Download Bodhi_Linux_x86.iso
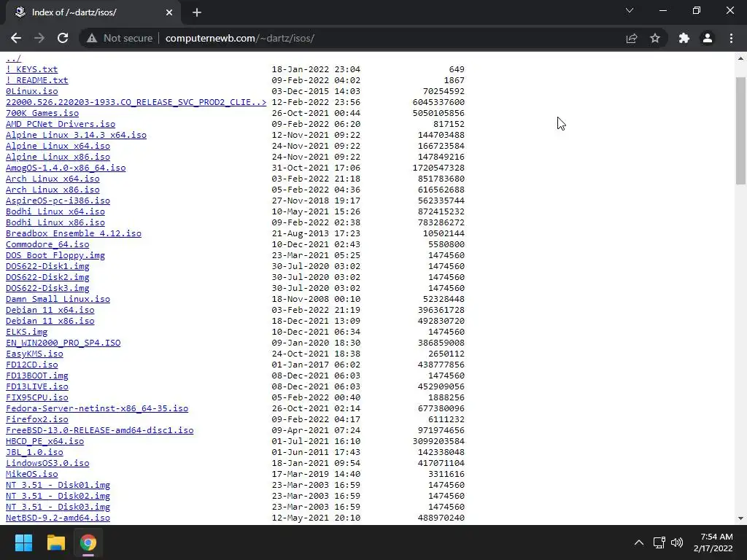747x560 pixels. 55,223
